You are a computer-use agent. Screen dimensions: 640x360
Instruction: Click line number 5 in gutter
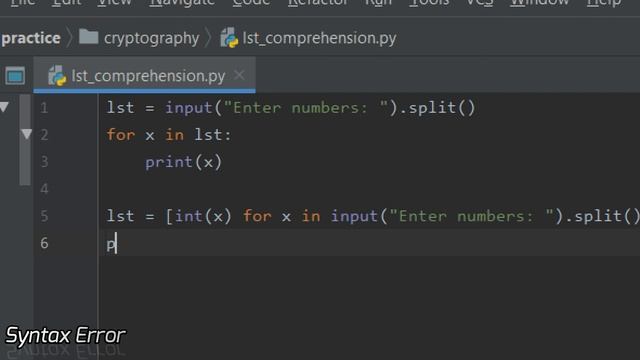tap(44, 216)
